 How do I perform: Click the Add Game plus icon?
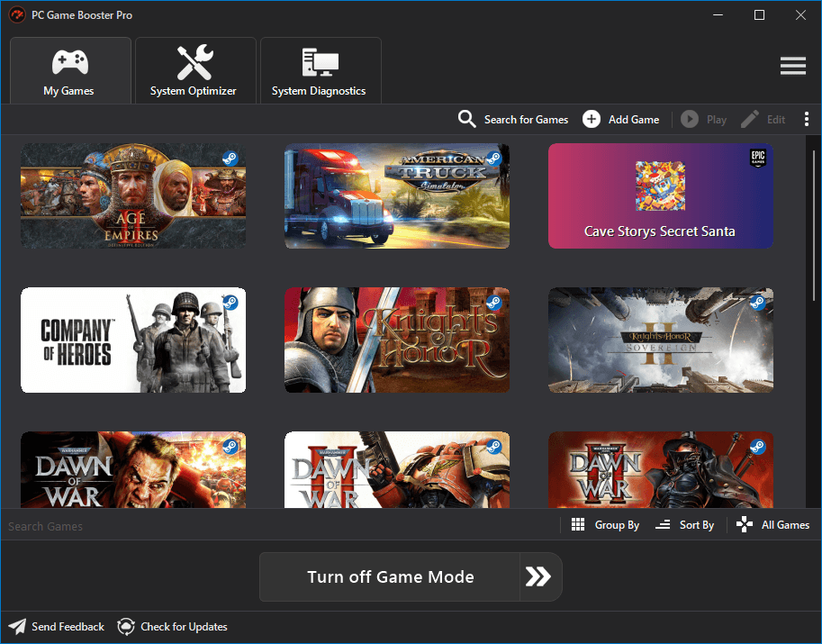coord(591,119)
